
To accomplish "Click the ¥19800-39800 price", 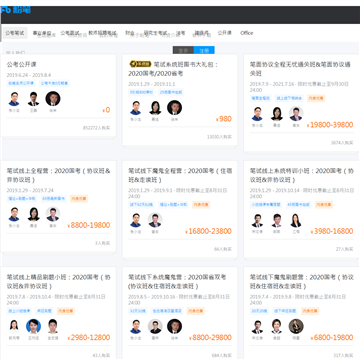I will point(330,125).
